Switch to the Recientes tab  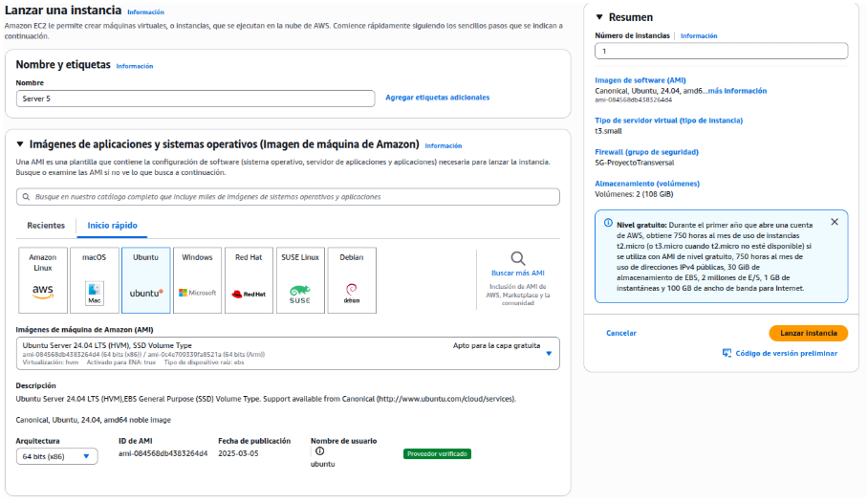click(46, 226)
